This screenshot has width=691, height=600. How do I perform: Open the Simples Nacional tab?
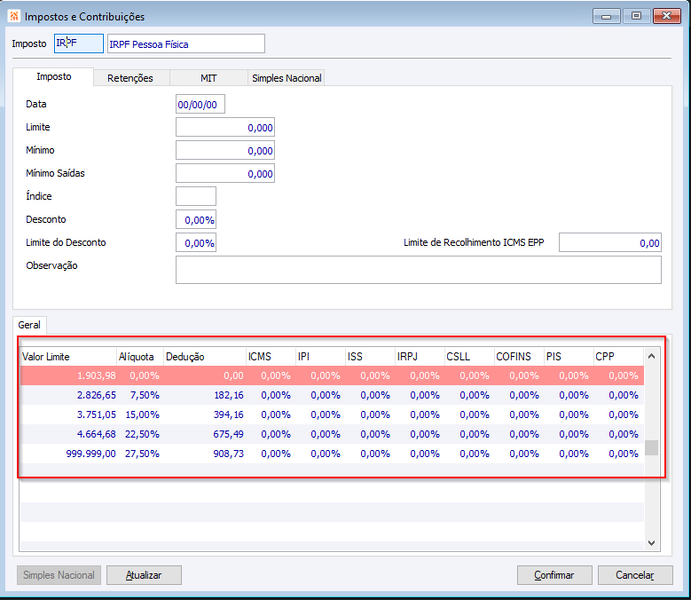(x=286, y=78)
